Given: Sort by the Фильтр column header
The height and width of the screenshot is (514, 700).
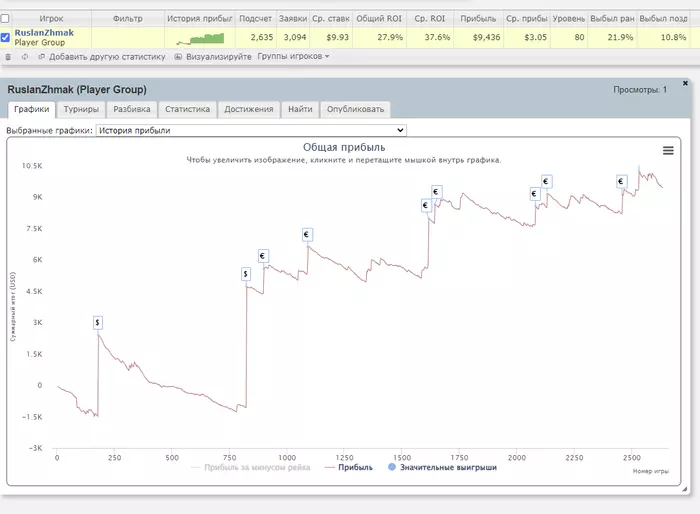Looking at the screenshot, I should [x=128, y=19].
